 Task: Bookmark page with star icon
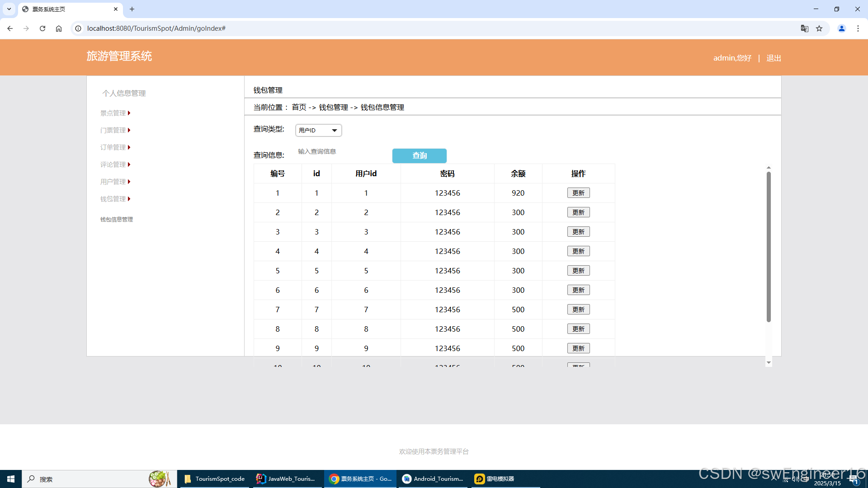pyautogui.click(x=819, y=28)
